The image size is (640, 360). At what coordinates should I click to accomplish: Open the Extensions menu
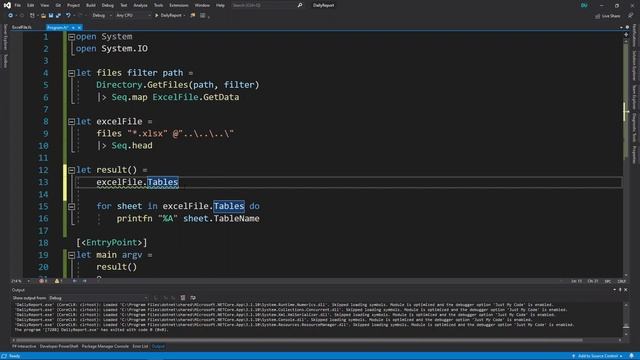click(x=179, y=5)
